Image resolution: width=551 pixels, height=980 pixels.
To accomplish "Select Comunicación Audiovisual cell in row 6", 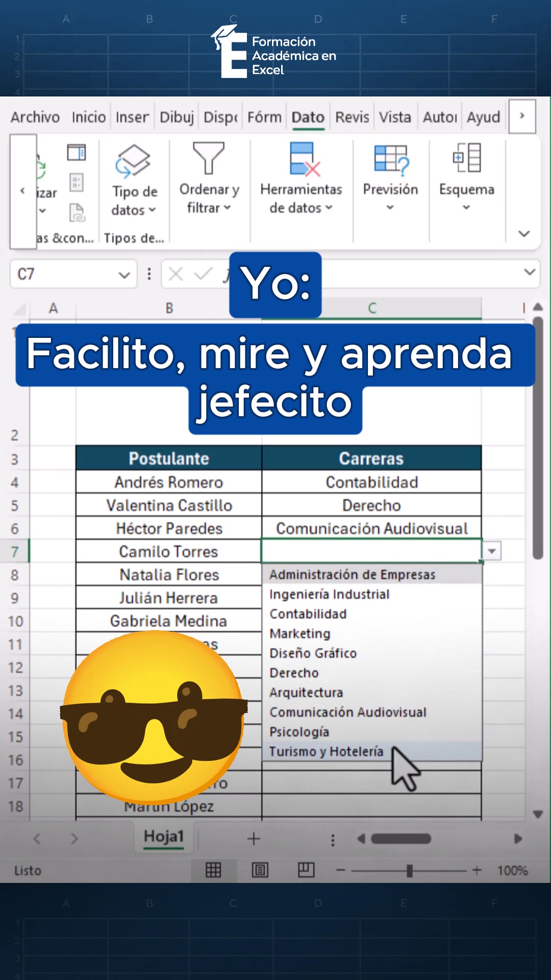I will click(372, 528).
